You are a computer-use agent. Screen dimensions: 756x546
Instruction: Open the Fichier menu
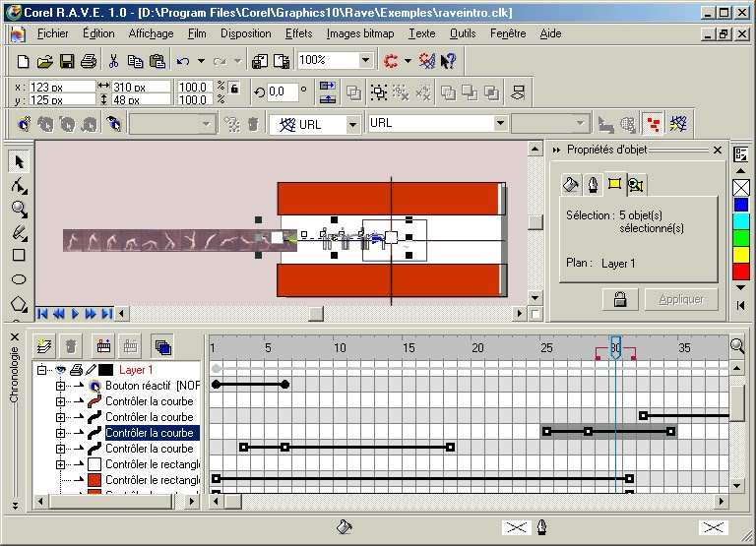[x=52, y=33]
